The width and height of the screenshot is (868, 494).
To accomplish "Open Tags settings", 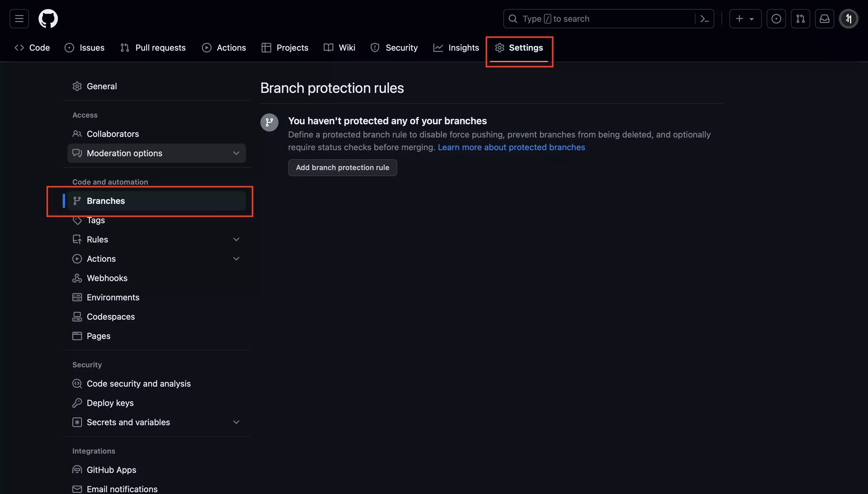I will tap(157, 220).
